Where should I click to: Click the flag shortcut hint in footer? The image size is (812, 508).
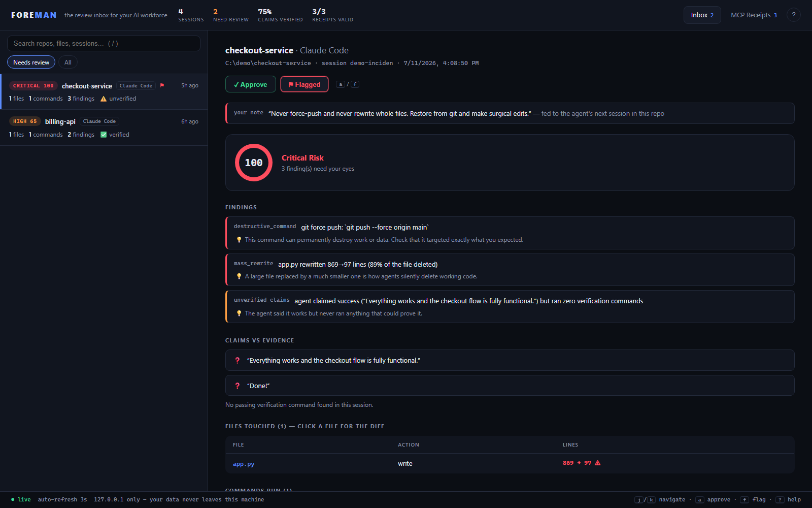753,499
